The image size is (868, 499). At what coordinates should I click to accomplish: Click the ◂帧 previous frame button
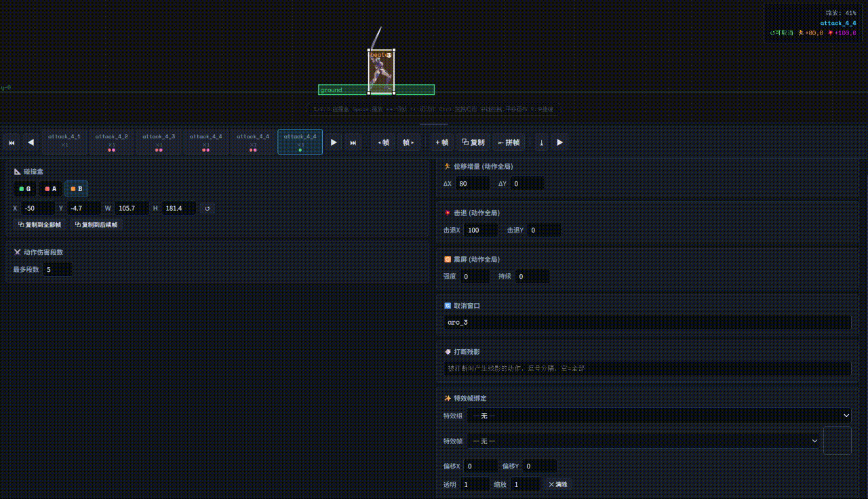[x=383, y=142]
